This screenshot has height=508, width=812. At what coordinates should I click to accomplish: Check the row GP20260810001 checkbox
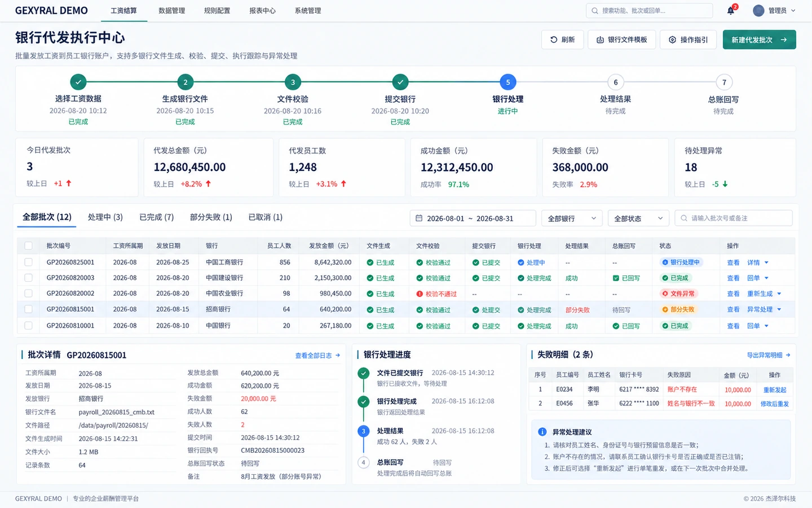point(28,326)
